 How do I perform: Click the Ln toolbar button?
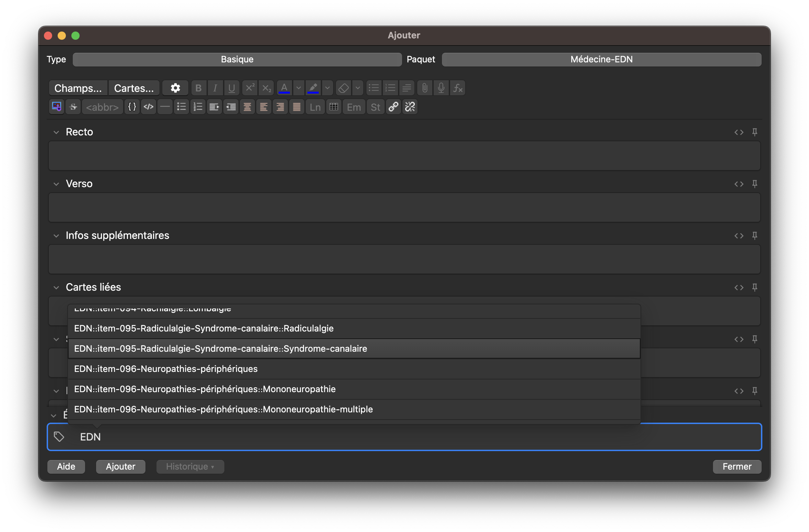point(315,107)
